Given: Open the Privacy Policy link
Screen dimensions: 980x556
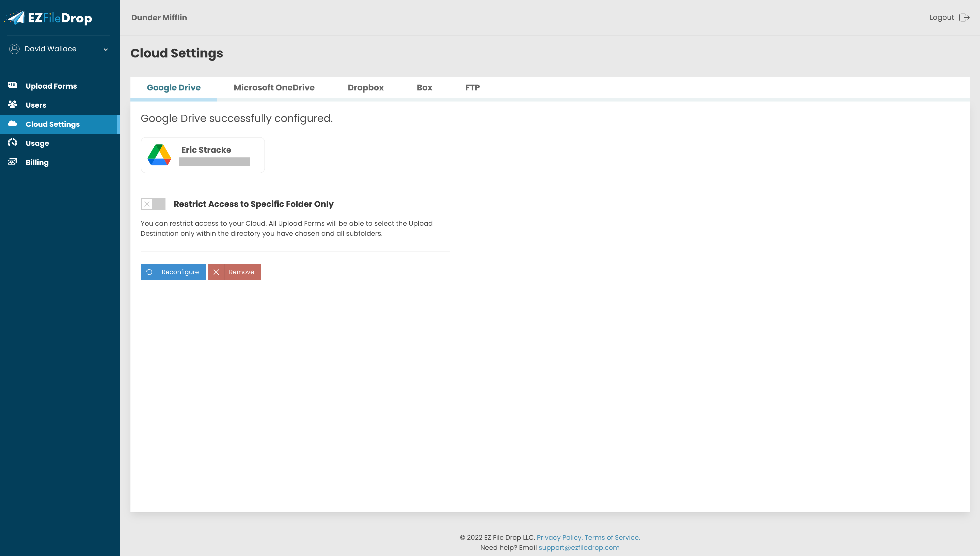Looking at the screenshot, I should click(x=559, y=537).
